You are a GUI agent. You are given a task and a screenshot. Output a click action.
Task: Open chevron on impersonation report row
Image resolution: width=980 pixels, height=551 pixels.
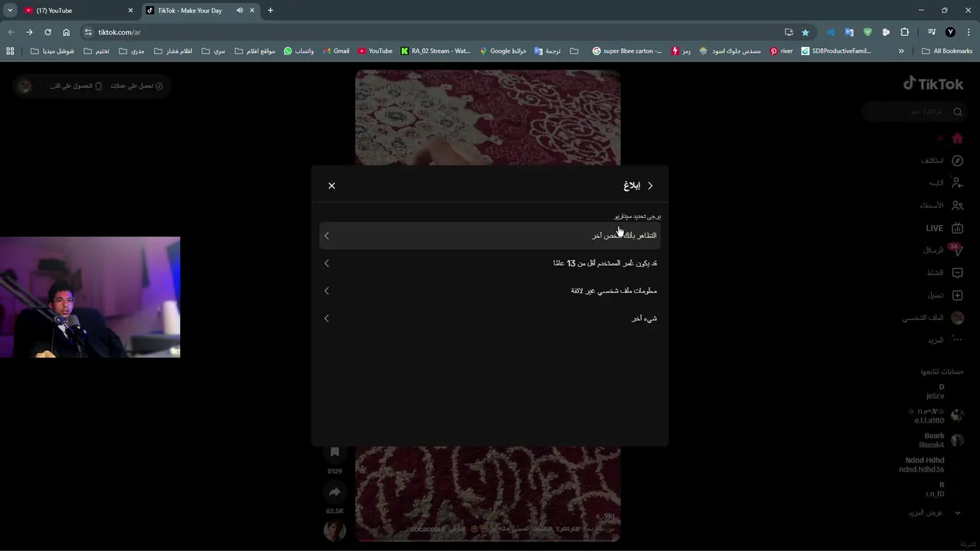(x=327, y=236)
